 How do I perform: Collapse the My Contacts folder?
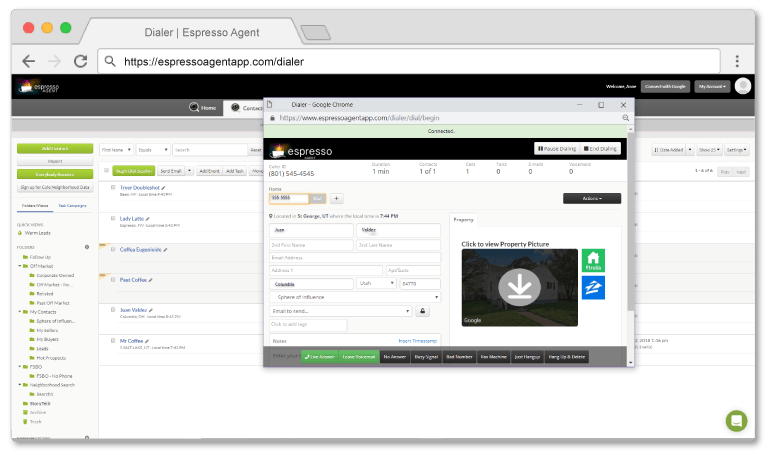(20, 312)
